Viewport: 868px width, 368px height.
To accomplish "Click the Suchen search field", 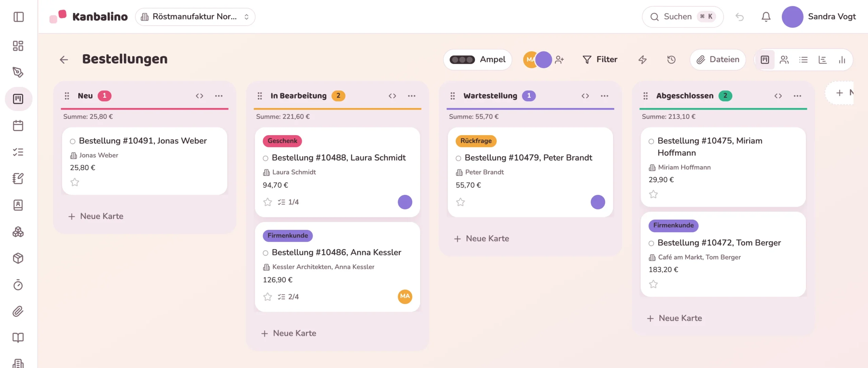I will tap(683, 17).
